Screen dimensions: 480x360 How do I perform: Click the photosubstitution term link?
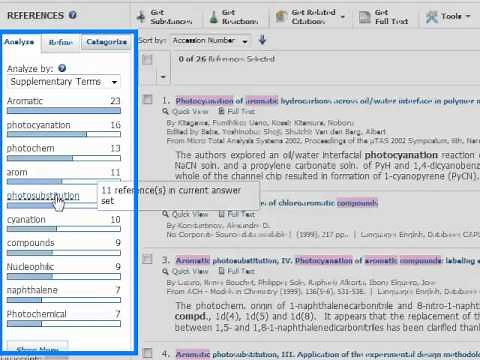(43, 196)
